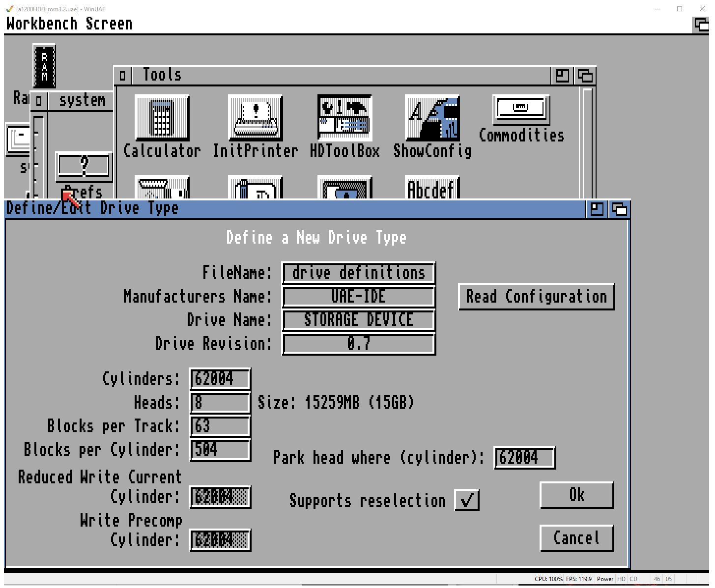The height and width of the screenshot is (588, 715).
Task: Click the Tools window depth gadget
Action: [585, 76]
